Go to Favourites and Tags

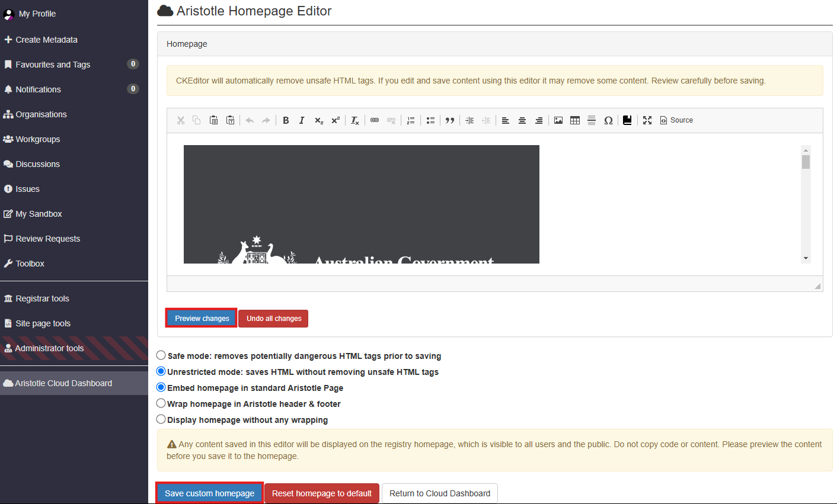click(x=53, y=65)
